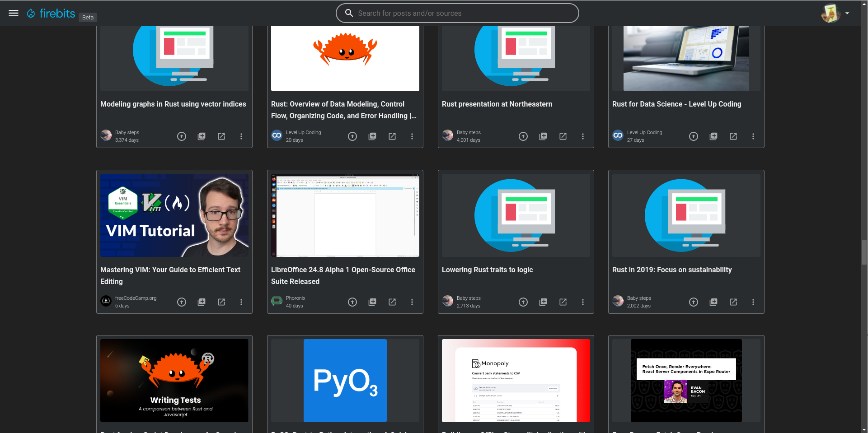Viewport: 868px width, 433px height.
Task: Open more options for Lowering Rust traits post
Action: click(x=583, y=302)
